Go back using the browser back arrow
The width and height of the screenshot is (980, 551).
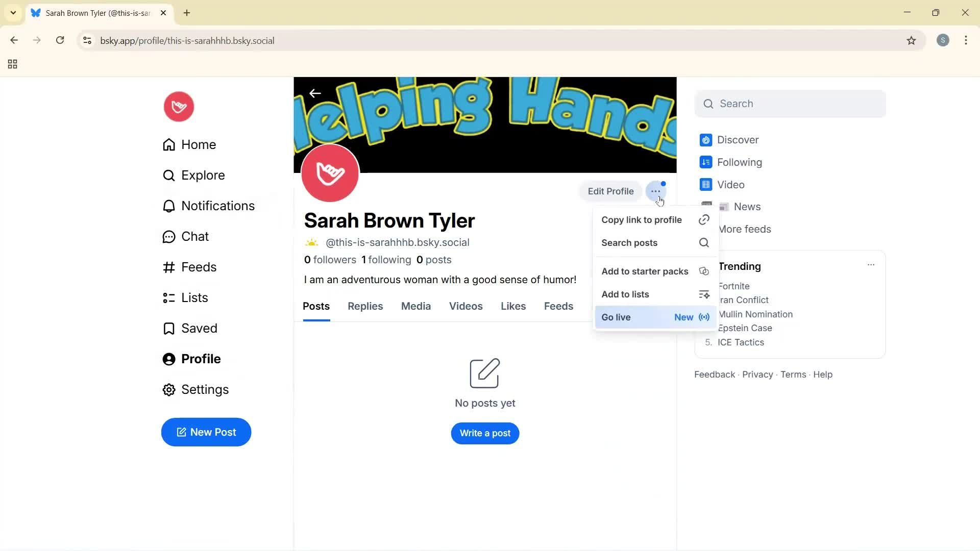14,40
